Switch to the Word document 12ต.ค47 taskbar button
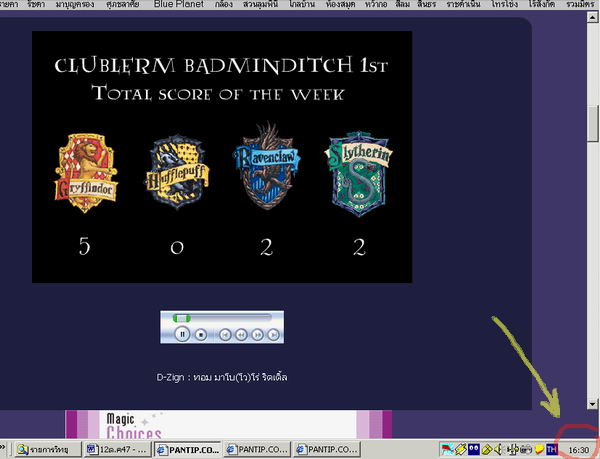 [117, 449]
